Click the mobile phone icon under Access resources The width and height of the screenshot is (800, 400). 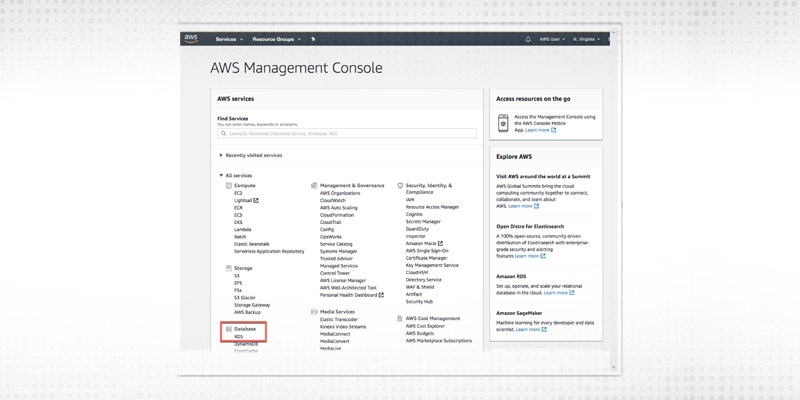(x=503, y=123)
